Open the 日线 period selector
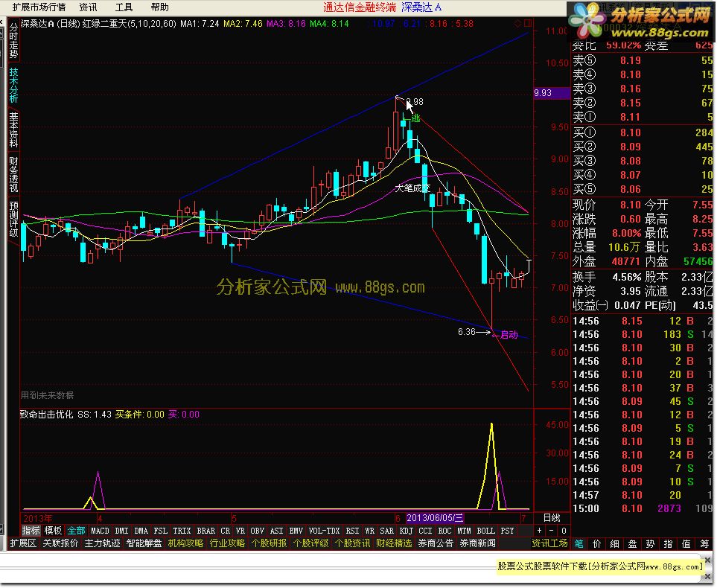 coord(552,517)
